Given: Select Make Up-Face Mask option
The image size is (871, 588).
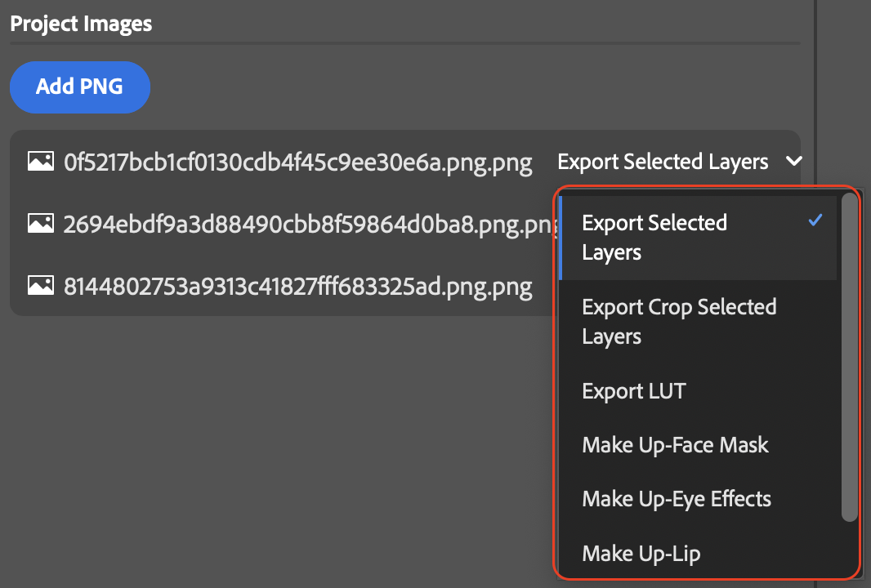Looking at the screenshot, I should tap(699, 445).
